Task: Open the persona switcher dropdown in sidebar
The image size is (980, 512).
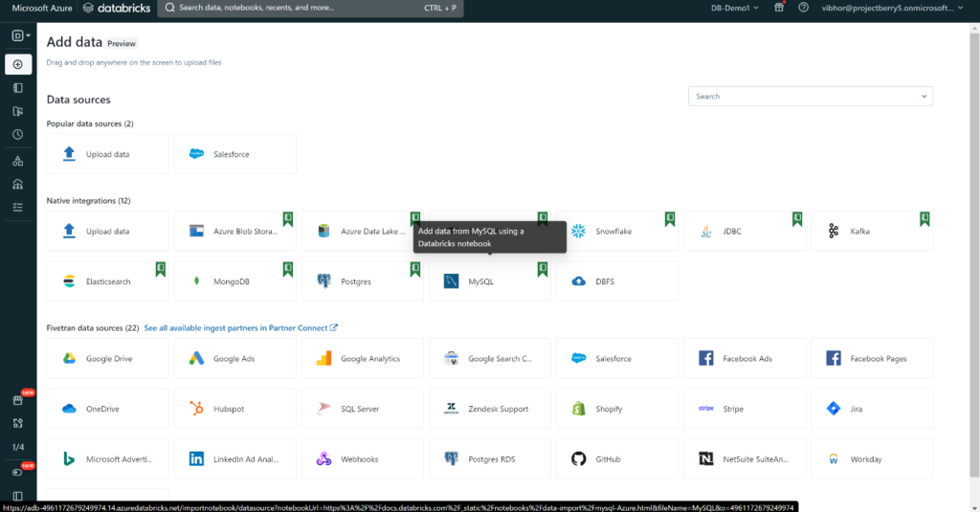Action: tap(21, 35)
